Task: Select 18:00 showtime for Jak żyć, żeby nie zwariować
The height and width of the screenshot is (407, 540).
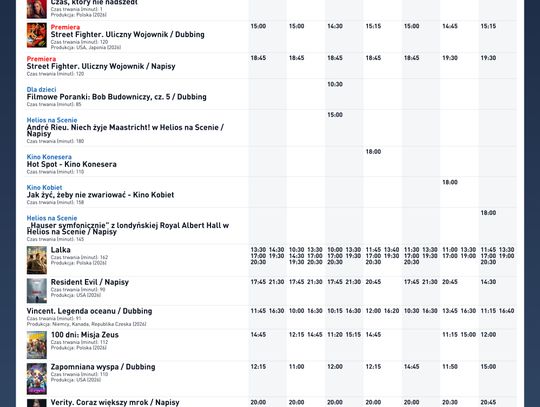Action: 450,182
